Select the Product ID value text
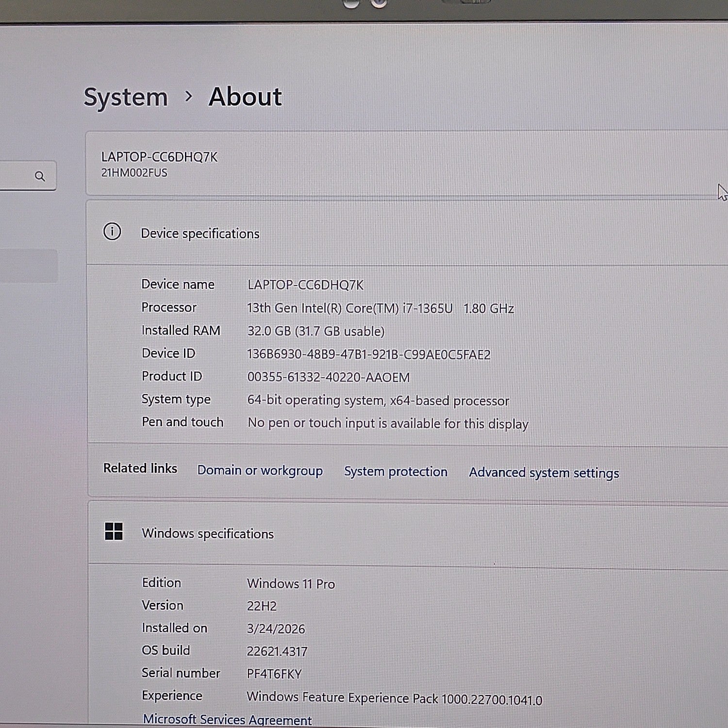 [329, 377]
